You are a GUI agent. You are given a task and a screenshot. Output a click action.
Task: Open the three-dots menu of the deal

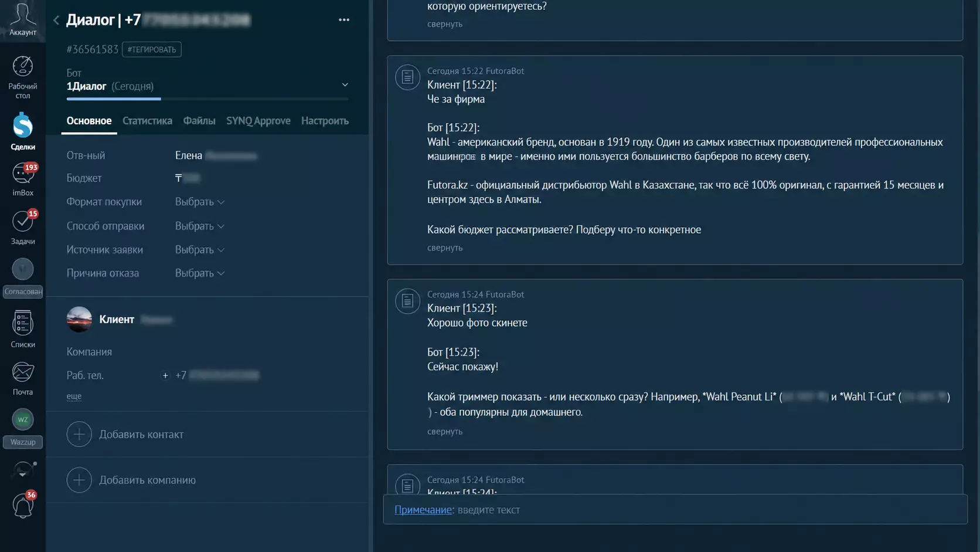(344, 20)
